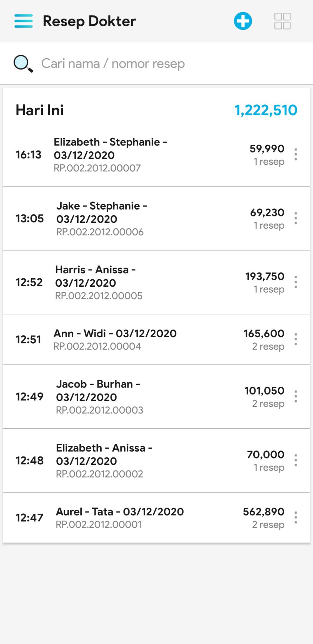Select the Jake - Stephanie prescription row
Image resolution: width=313 pixels, height=644 pixels.
click(x=140, y=219)
